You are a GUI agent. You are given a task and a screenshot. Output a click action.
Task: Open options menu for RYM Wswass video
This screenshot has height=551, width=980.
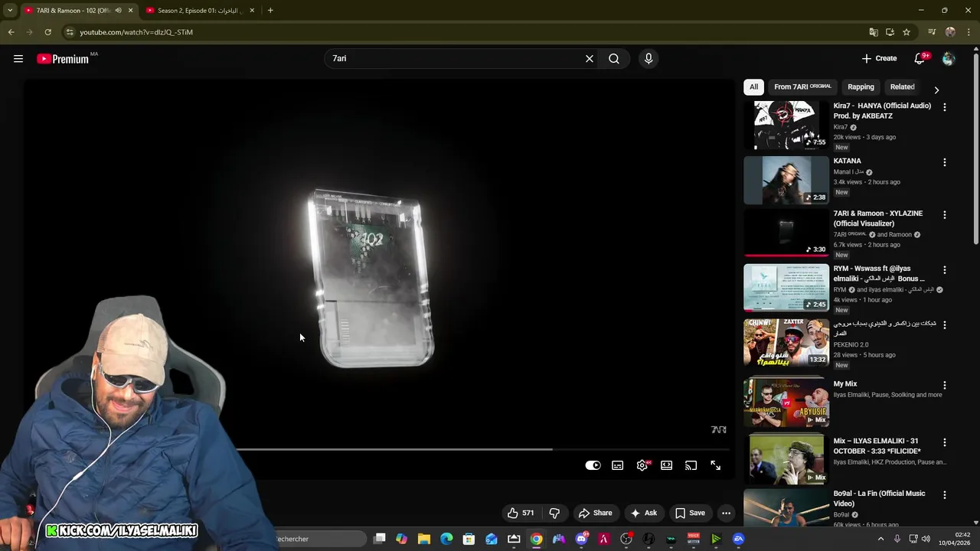pyautogui.click(x=945, y=270)
